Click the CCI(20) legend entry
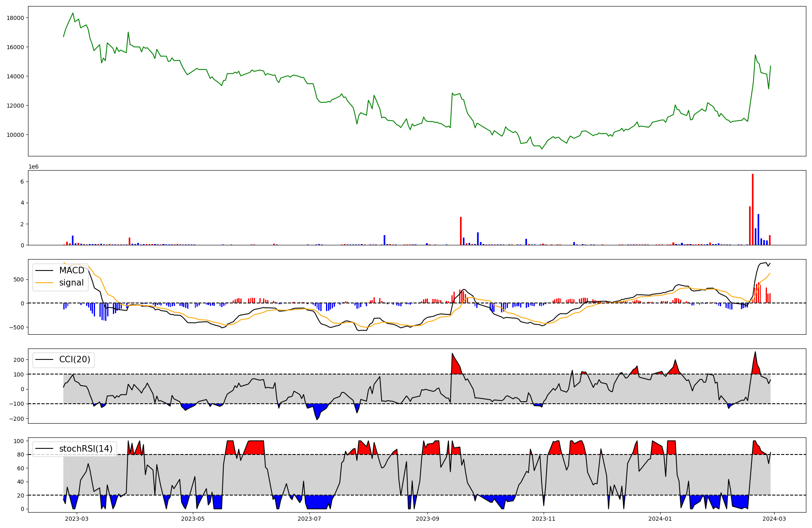Image resolution: width=812 pixels, height=528 pixels. pos(75,359)
